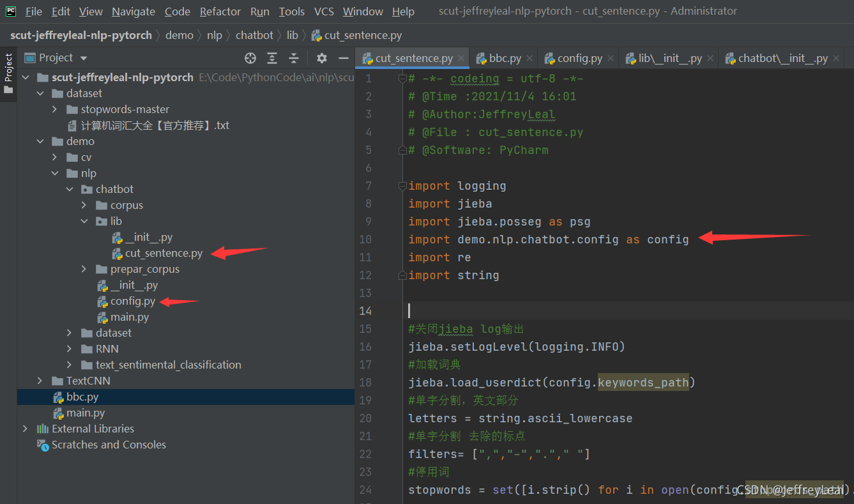854x504 pixels.
Task: Open the Navigate menu
Action: pyautogui.click(x=133, y=11)
